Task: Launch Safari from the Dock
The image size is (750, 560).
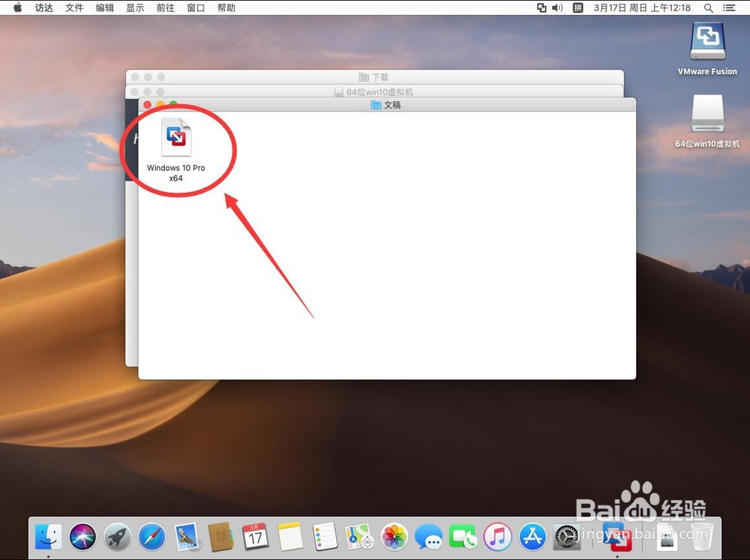Action: [151, 537]
